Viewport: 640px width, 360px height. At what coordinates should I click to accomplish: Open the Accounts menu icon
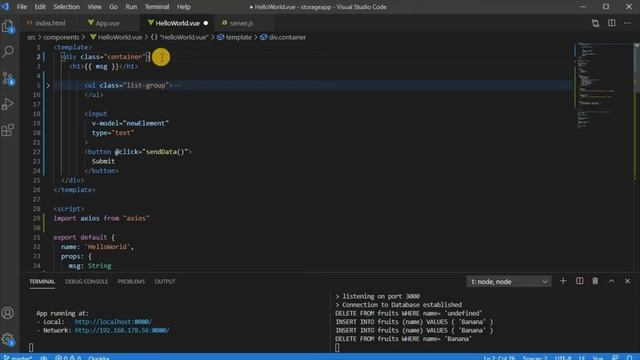pos(8,313)
